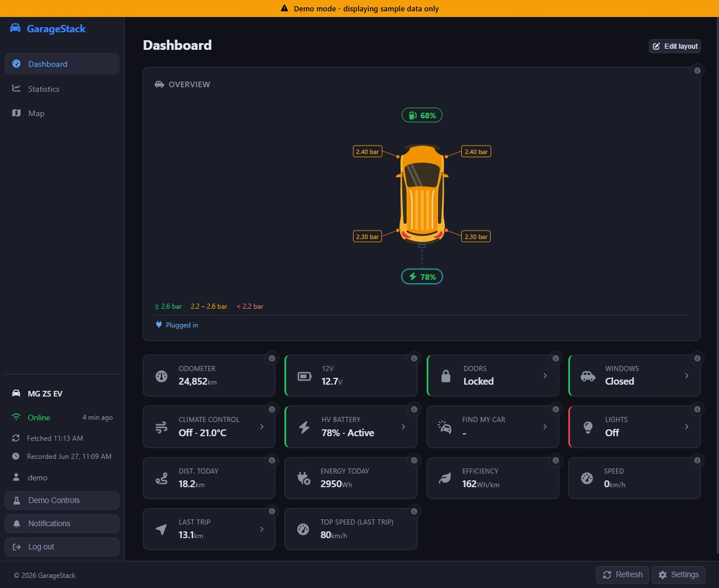The height and width of the screenshot is (588, 719).
Task: Expand the Find My Car chevron
Action: click(545, 427)
